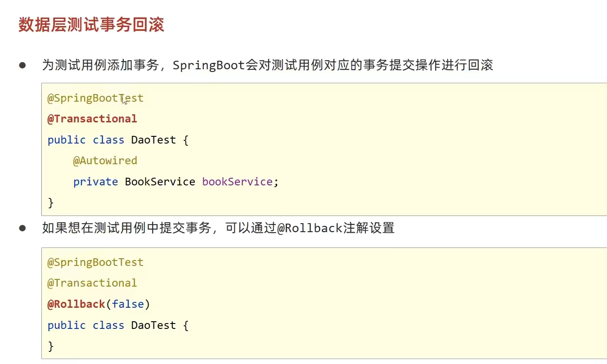Click the bold @Rollback annotation
Screen dimensions: 607x364
pyautogui.click(x=76, y=304)
